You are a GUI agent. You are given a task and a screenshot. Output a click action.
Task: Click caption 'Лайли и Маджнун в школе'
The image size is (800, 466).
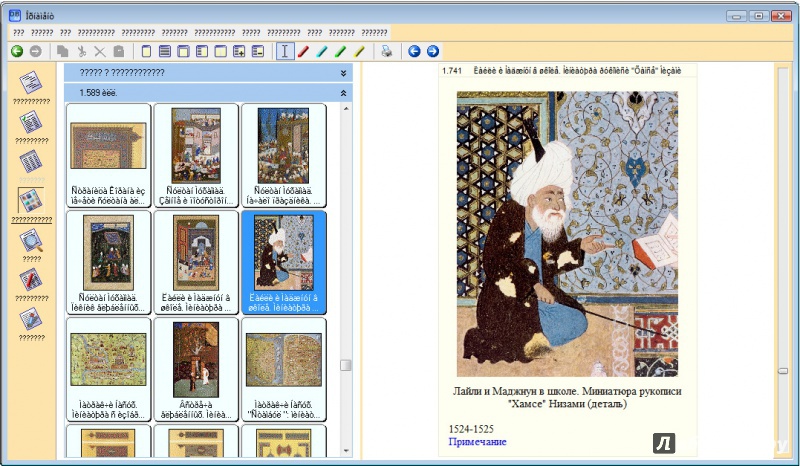pos(515,391)
